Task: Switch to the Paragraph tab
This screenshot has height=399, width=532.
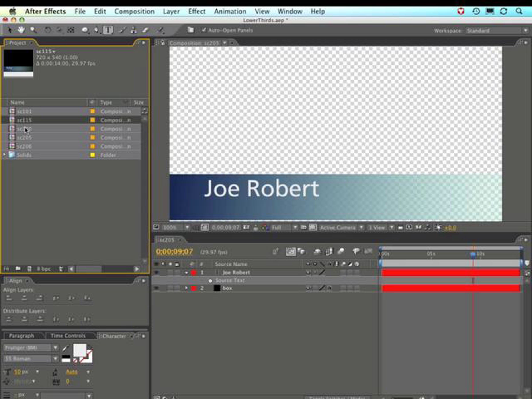Action: click(22, 336)
